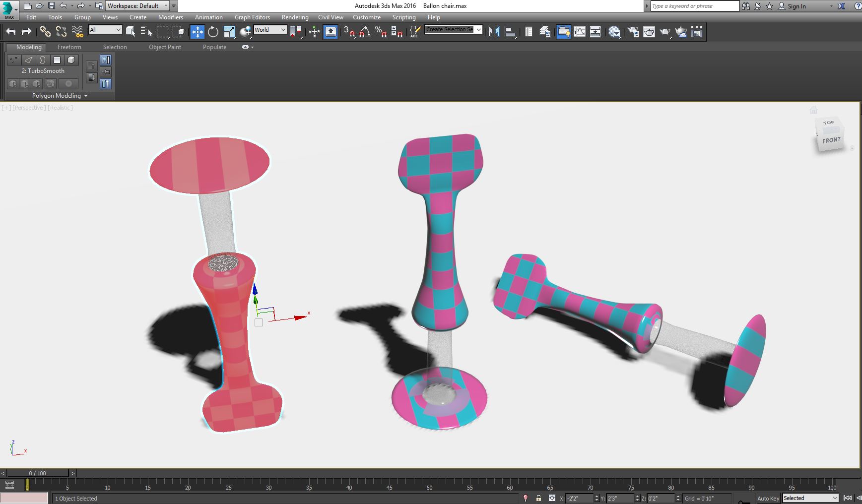This screenshot has width=862, height=504.
Task: Click the Select and Link icon
Action: click(x=45, y=32)
